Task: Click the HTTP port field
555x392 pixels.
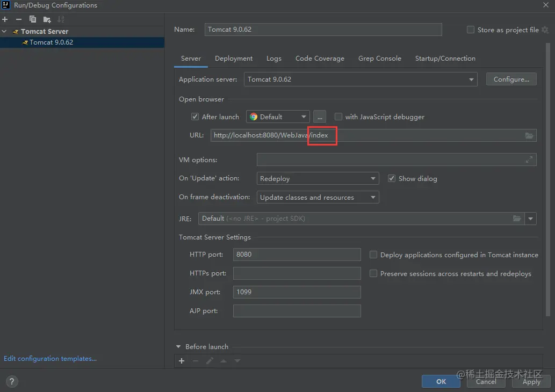Action: [x=297, y=255]
